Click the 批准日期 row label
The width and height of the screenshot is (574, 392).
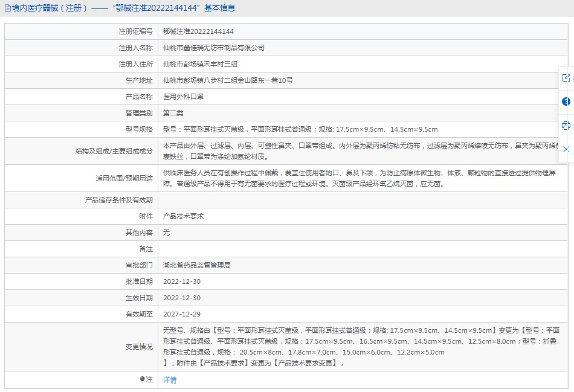point(139,281)
